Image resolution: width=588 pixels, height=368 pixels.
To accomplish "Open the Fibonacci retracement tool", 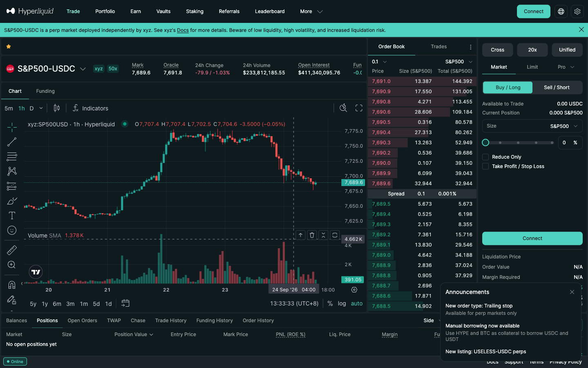I will point(12,157).
